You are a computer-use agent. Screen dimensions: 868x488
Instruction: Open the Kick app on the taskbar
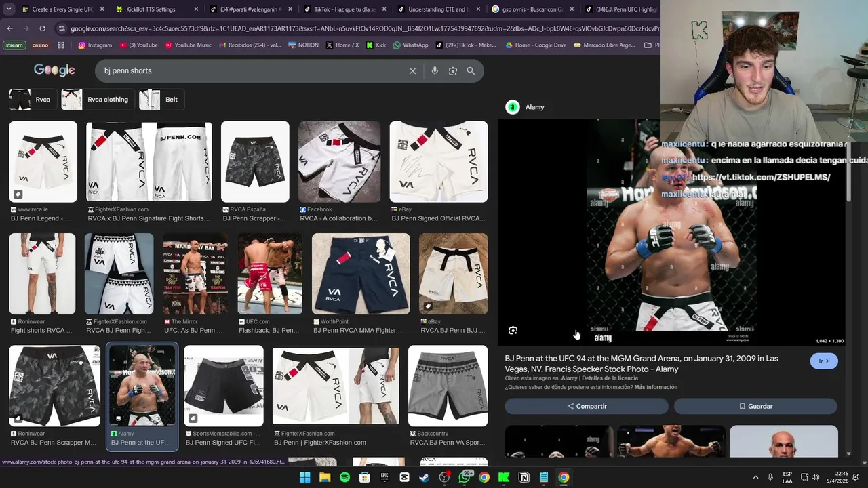point(504,477)
